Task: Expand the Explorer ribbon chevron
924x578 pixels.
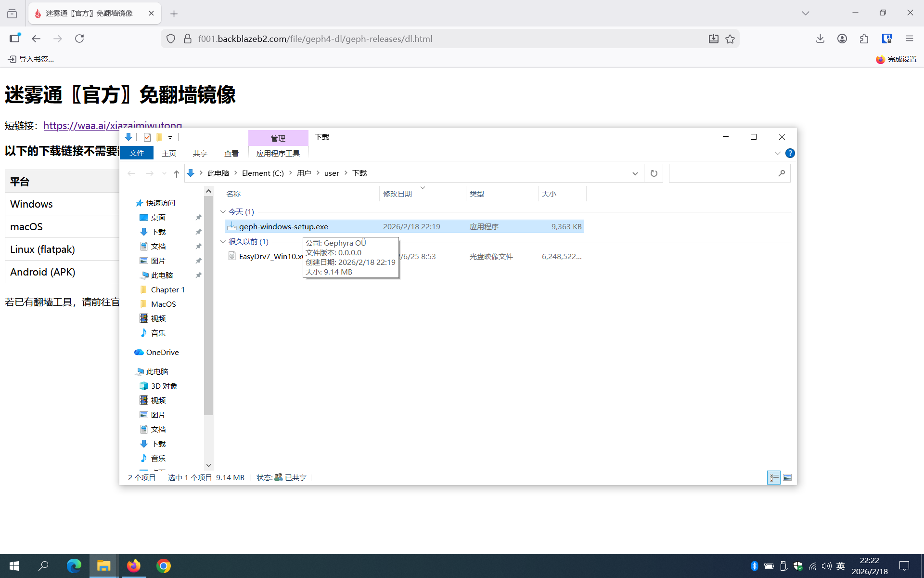Action: [777, 153]
